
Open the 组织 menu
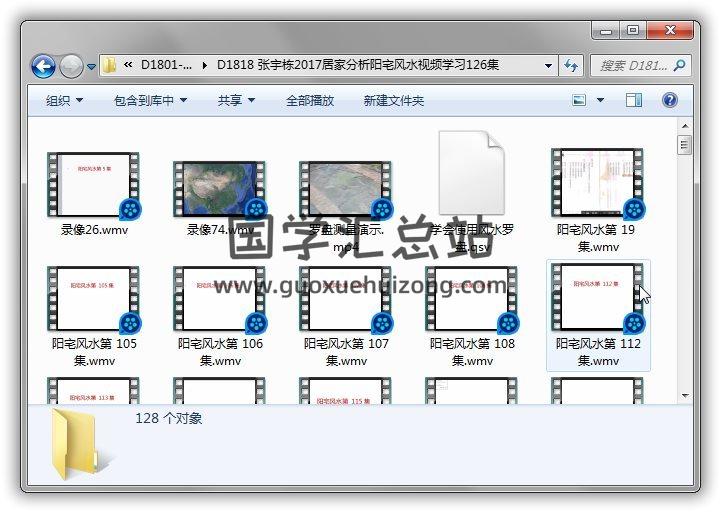point(64,100)
